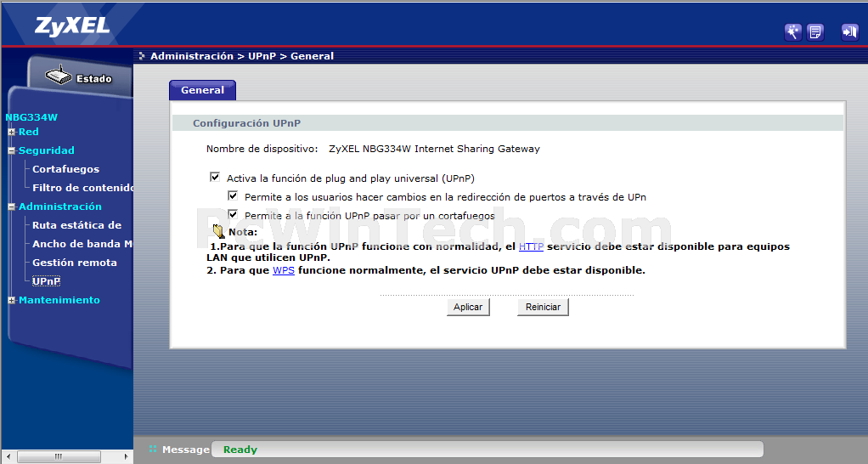Click the About notes icon in header
Screen dimensions: 868x464
[814, 32]
